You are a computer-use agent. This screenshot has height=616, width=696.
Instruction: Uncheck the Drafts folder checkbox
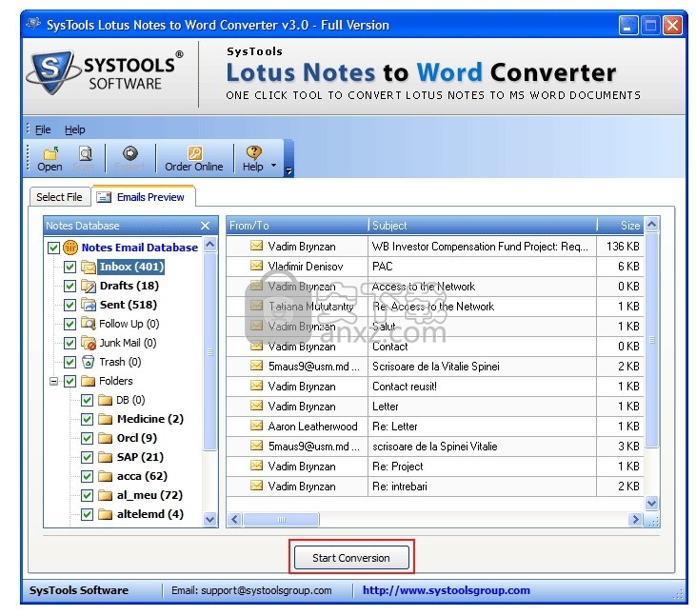coord(70,286)
